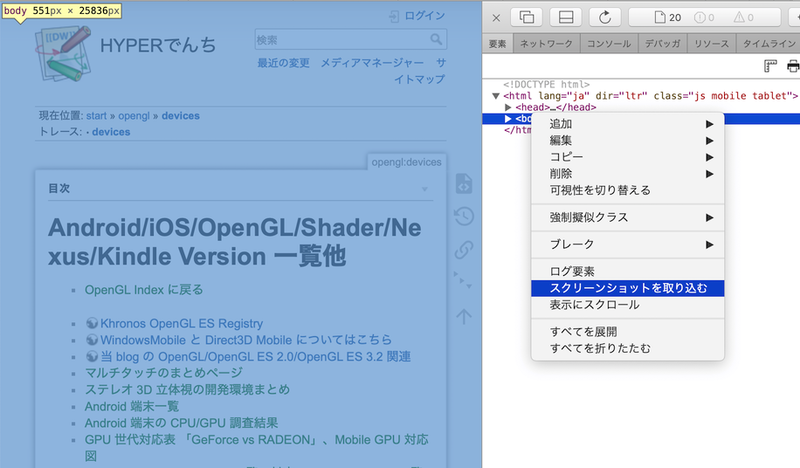Open the ブレーク submenu
The image size is (800, 468).
pyautogui.click(x=628, y=244)
